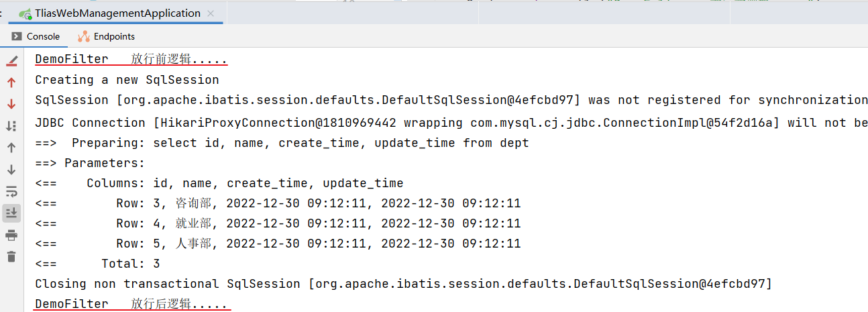Click the Spring Boot icon on the run tab

(25, 13)
